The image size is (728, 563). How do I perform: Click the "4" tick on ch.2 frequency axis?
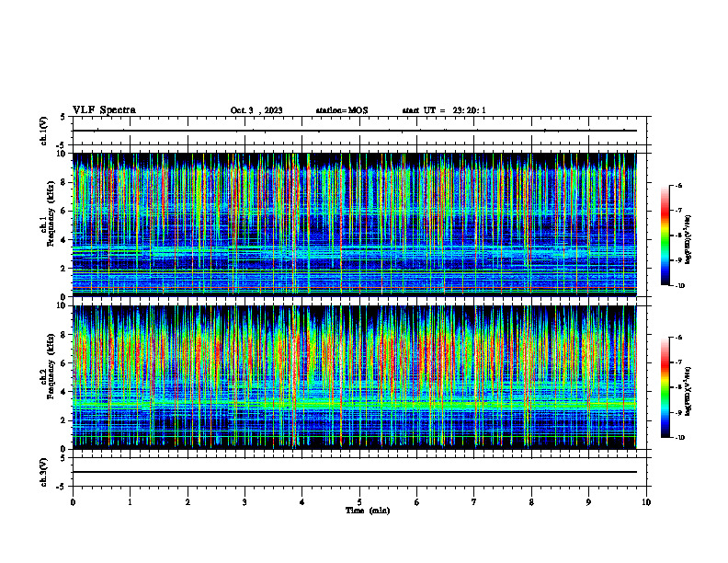[x=64, y=392]
